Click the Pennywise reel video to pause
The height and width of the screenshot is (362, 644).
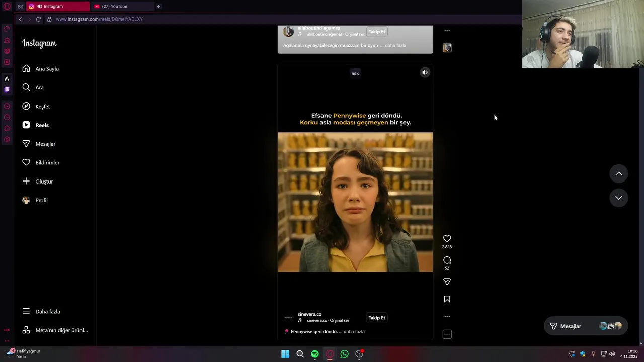point(355,202)
